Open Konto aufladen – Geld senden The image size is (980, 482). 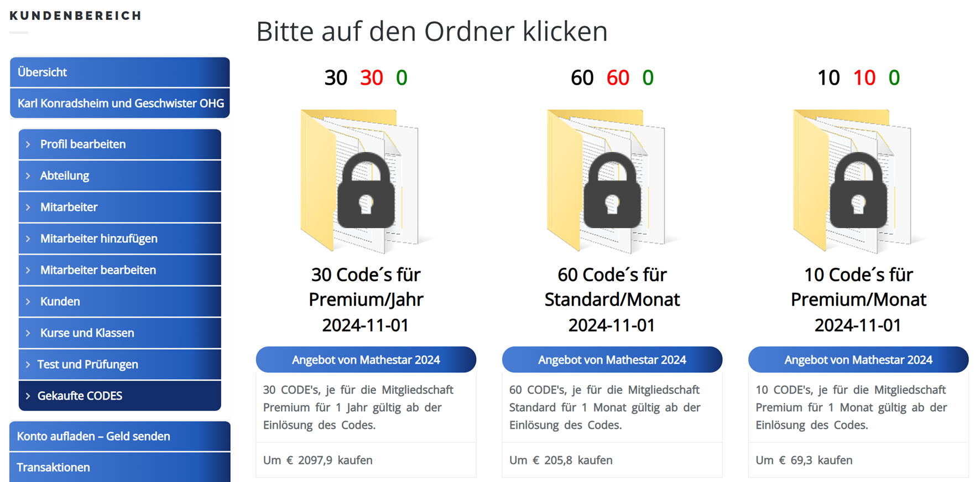coord(93,436)
